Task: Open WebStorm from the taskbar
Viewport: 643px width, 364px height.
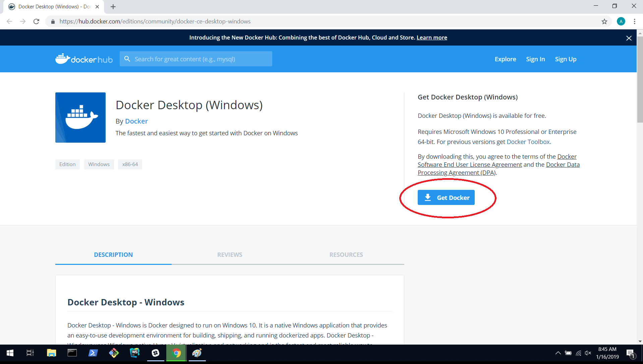Action: [135, 353]
